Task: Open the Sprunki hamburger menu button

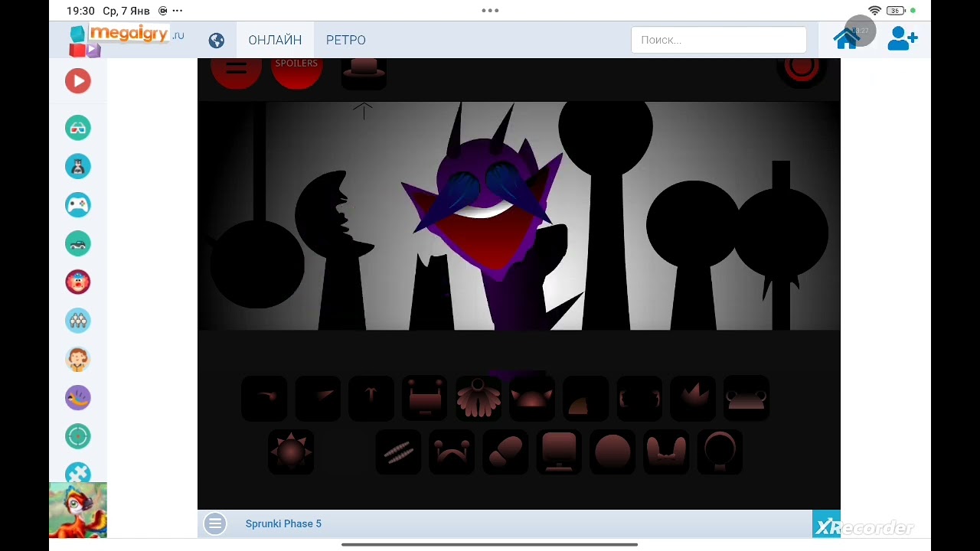Action: click(x=236, y=70)
